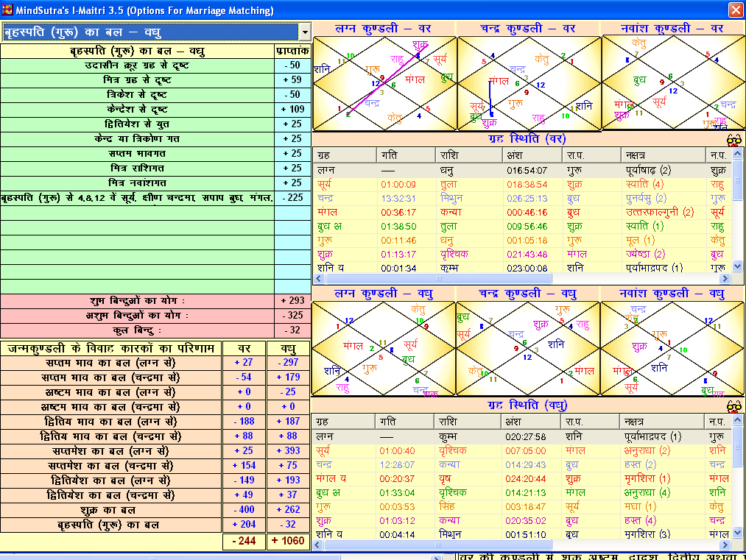Click the ग्रह column header in वर table

[345, 155]
